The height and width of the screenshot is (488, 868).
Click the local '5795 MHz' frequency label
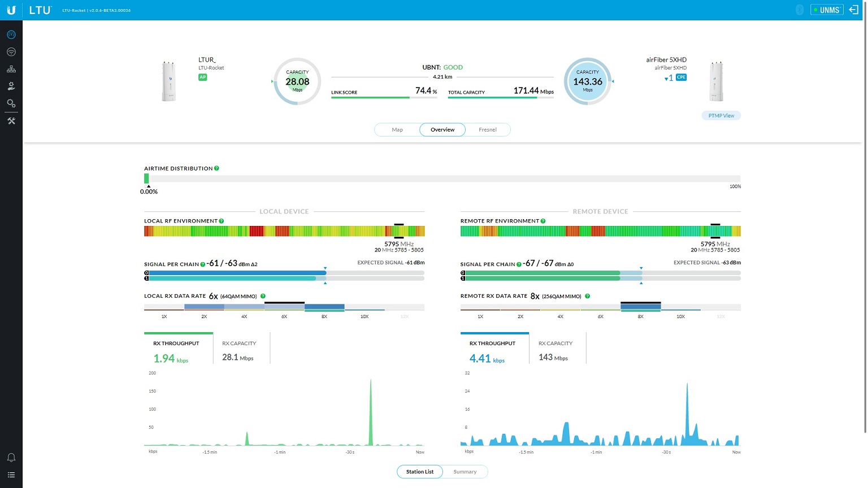(x=399, y=244)
